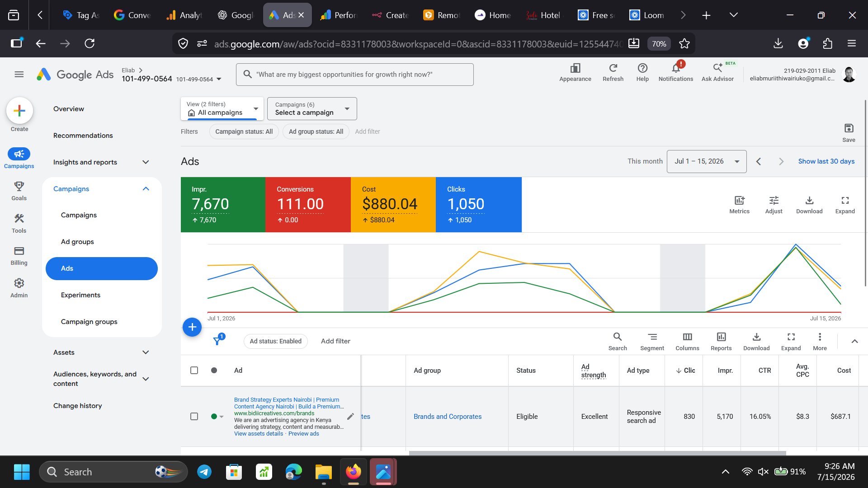This screenshot has height=488, width=868.
Task: Open the Brands and Corporates ad group link
Action: [448, 417]
